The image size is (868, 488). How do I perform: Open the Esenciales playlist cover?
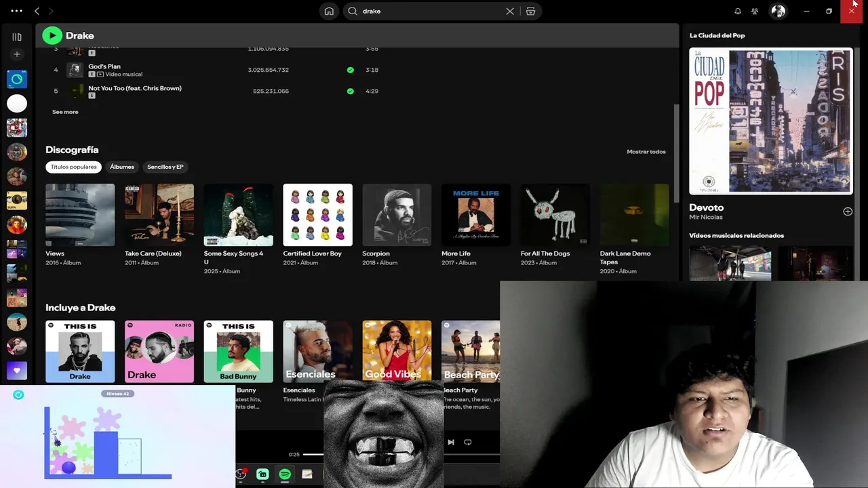click(x=318, y=352)
